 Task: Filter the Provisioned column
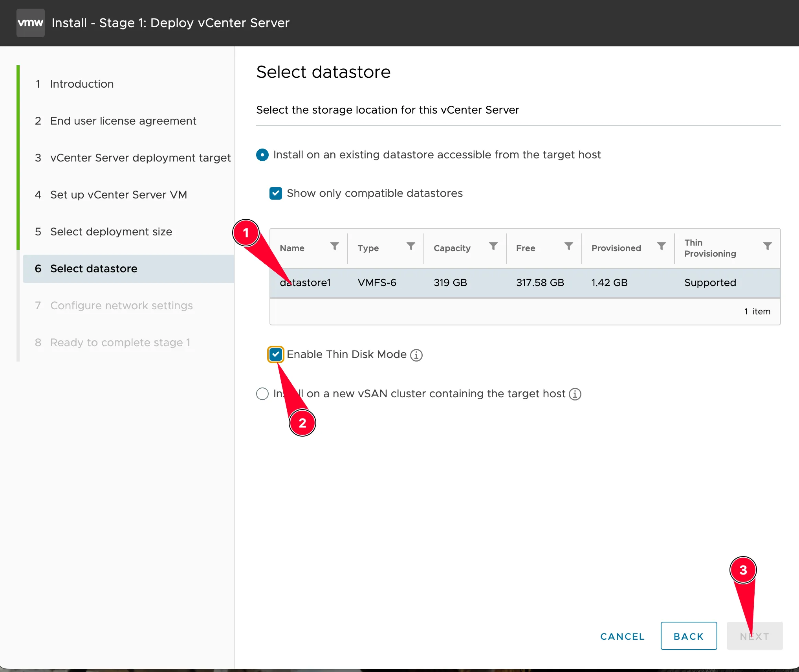pyautogui.click(x=662, y=246)
